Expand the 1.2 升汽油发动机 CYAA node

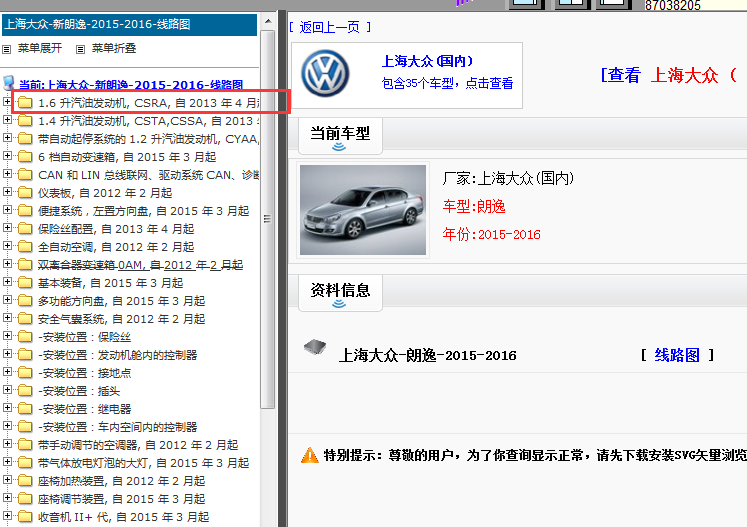[7, 138]
